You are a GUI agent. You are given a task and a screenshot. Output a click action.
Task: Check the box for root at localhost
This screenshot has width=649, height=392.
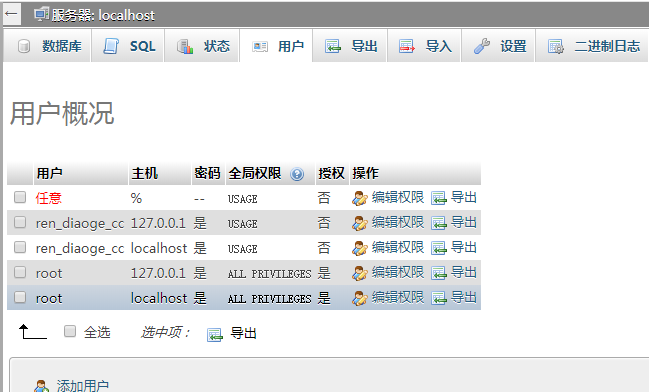click(20, 297)
